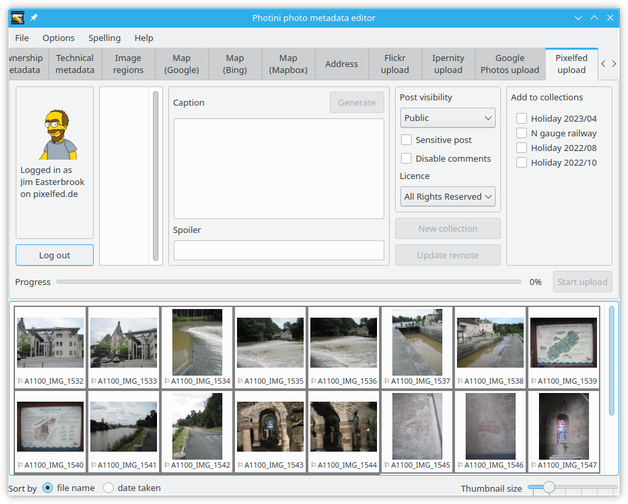The width and height of the screenshot is (628, 504).
Task: Switch to the Address tab
Action: [341, 64]
